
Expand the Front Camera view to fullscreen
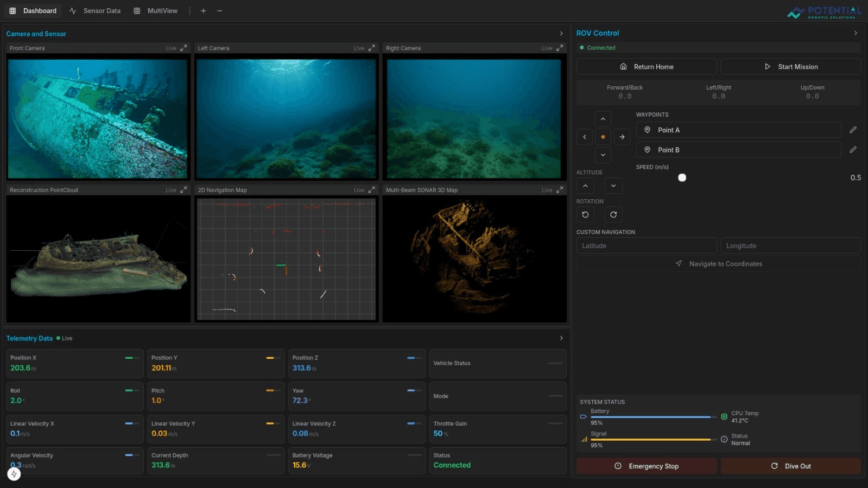point(183,48)
